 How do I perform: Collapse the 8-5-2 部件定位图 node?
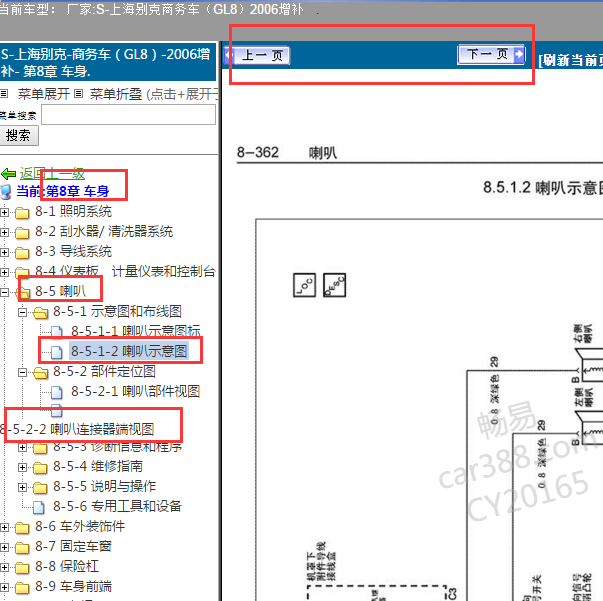pos(22,372)
